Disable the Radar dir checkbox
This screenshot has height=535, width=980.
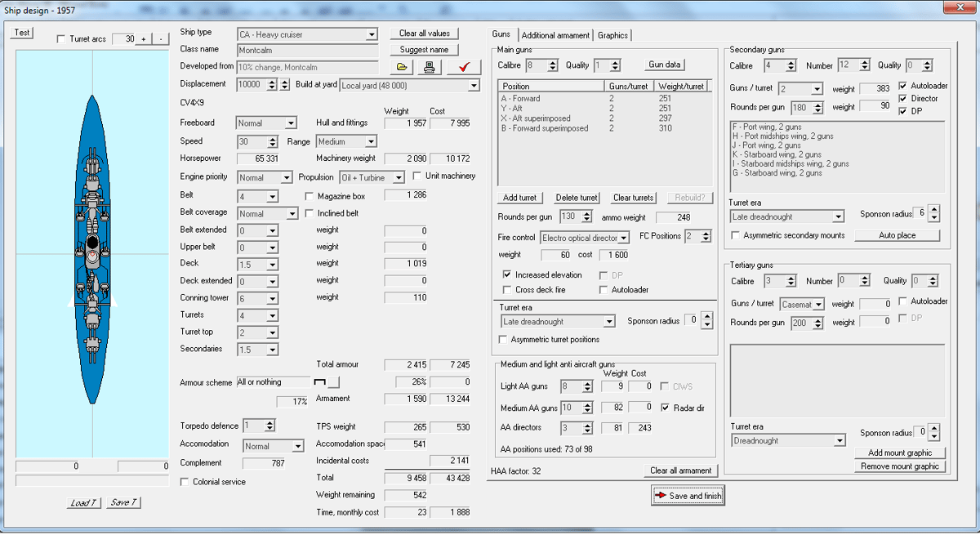pyautogui.click(x=666, y=408)
